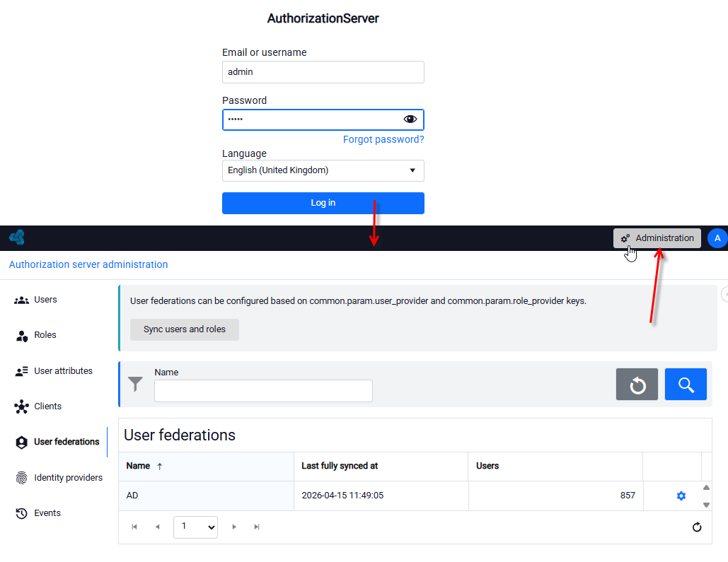Focus the Email or username field
The image size is (728, 562).
323,72
